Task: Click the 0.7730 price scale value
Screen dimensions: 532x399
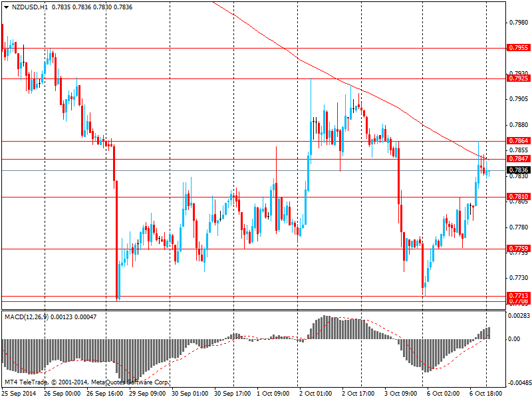Action: [x=519, y=278]
